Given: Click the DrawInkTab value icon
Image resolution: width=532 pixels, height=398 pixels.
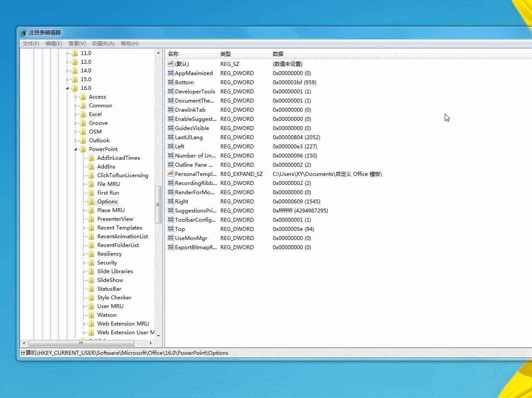Looking at the screenshot, I should click(x=171, y=110).
